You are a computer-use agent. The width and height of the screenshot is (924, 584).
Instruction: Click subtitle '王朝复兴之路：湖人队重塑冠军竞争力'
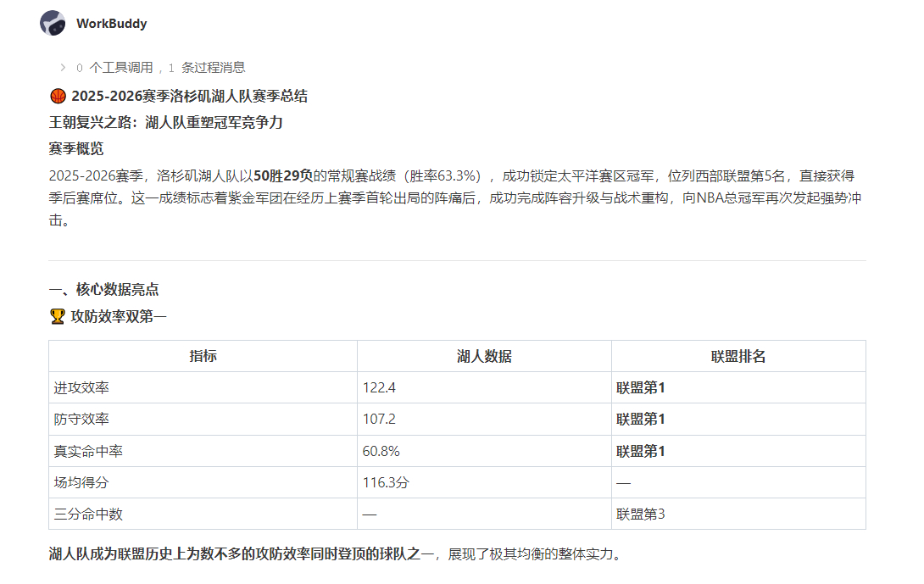165,123
